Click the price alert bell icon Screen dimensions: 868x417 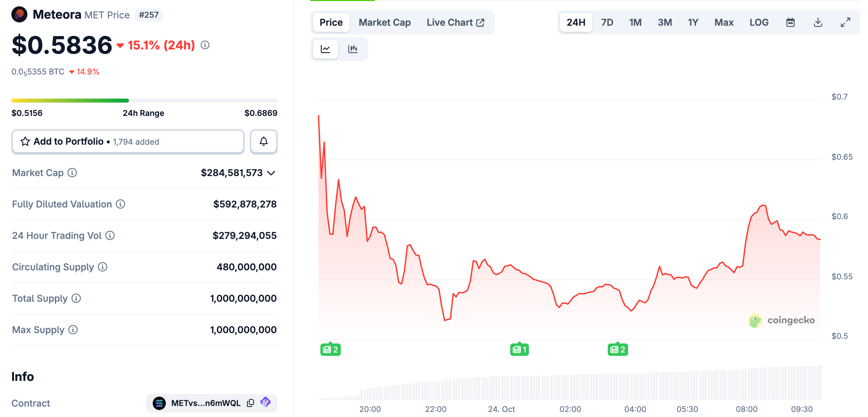coord(264,142)
